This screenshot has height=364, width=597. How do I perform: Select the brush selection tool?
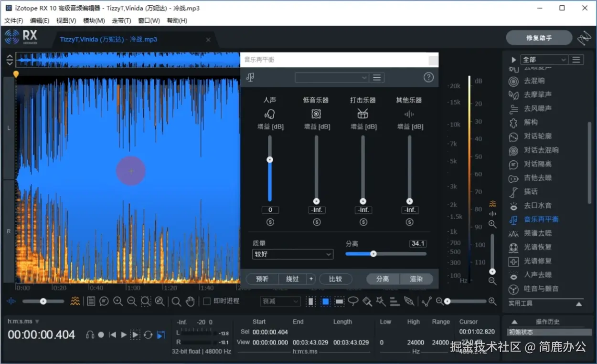tap(367, 301)
